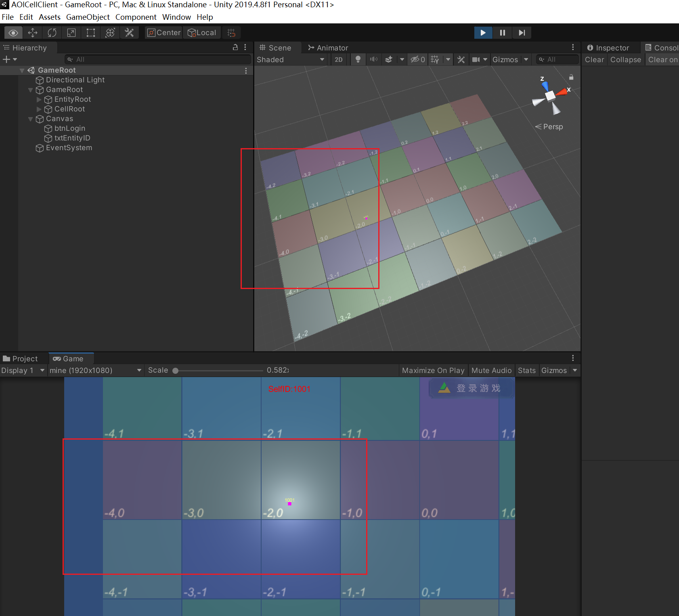Click the Play button
Image resolution: width=679 pixels, height=616 pixels.
click(483, 33)
